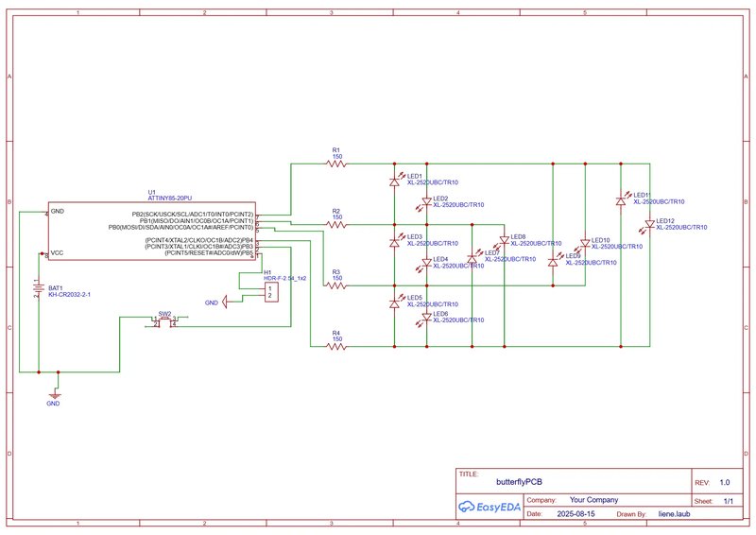Screen dimensions: 756x535
Task: Click pin 2 inside header H1
Action: pyautogui.click(x=270, y=295)
